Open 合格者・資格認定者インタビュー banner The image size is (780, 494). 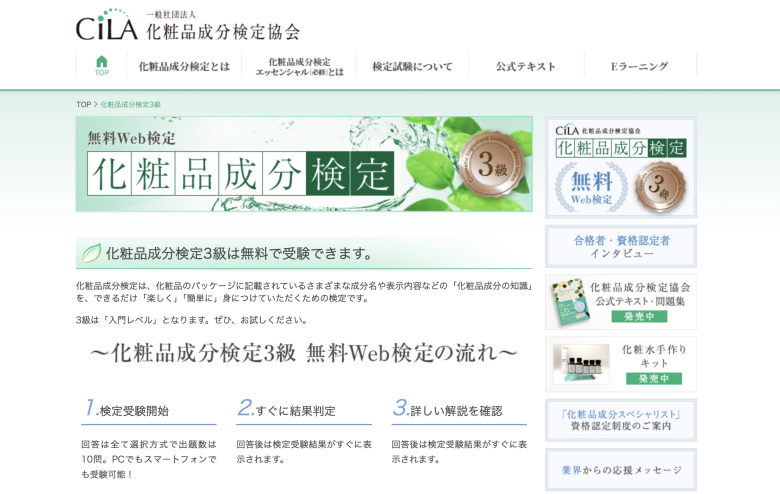pos(620,246)
